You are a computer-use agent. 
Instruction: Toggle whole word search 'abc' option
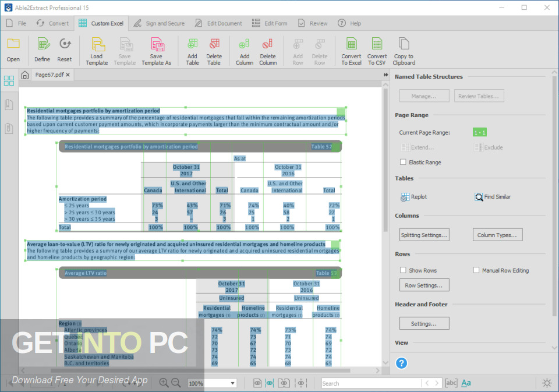(451, 383)
